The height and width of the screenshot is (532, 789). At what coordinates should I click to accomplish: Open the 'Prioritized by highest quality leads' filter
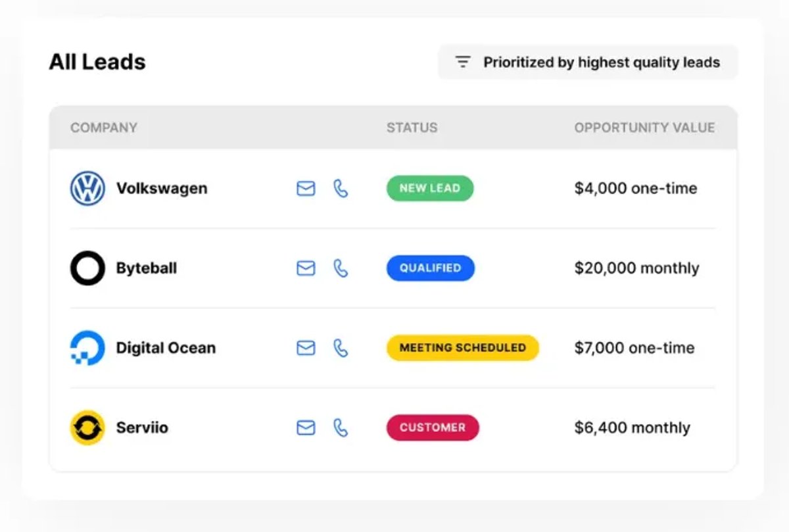pyautogui.click(x=588, y=62)
